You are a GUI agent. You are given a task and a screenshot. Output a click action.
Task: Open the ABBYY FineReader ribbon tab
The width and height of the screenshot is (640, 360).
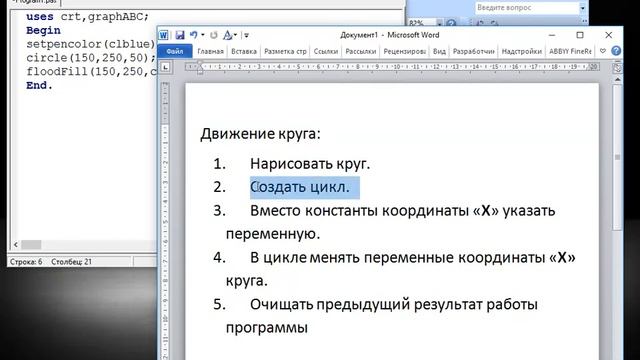(570, 51)
